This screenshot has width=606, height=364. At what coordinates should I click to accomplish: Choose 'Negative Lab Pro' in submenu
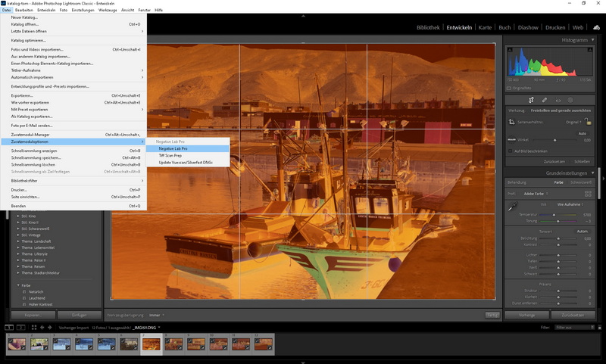pos(173,148)
